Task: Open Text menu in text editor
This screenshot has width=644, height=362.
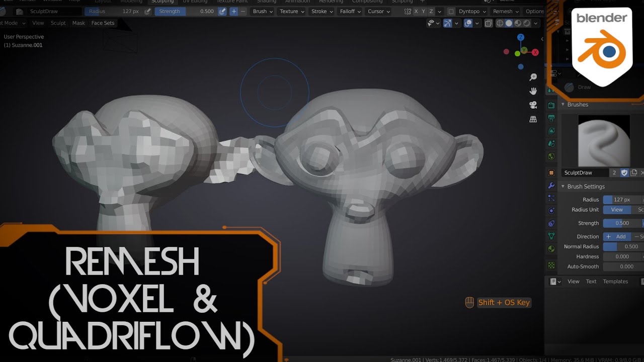Action: 591,282
